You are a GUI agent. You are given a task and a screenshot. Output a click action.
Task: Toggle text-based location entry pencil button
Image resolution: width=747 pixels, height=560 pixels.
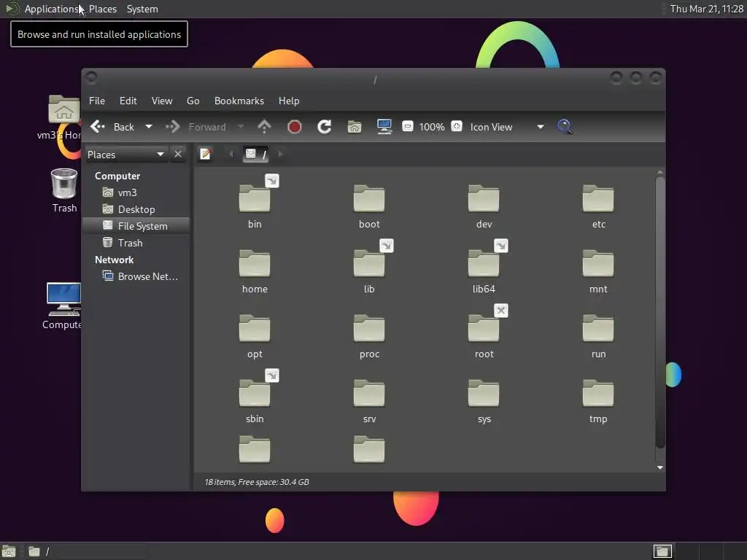tap(205, 154)
